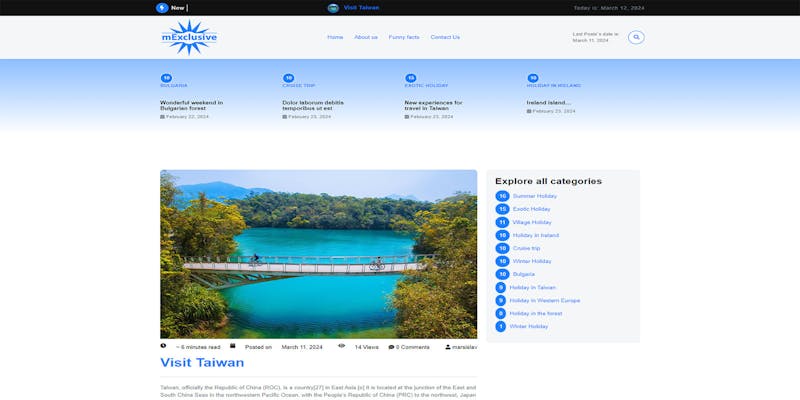Viewport: 800px width, 400px height.
Task: Click the count badge above BULGARIA label
Action: pyautogui.click(x=166, y=78)
